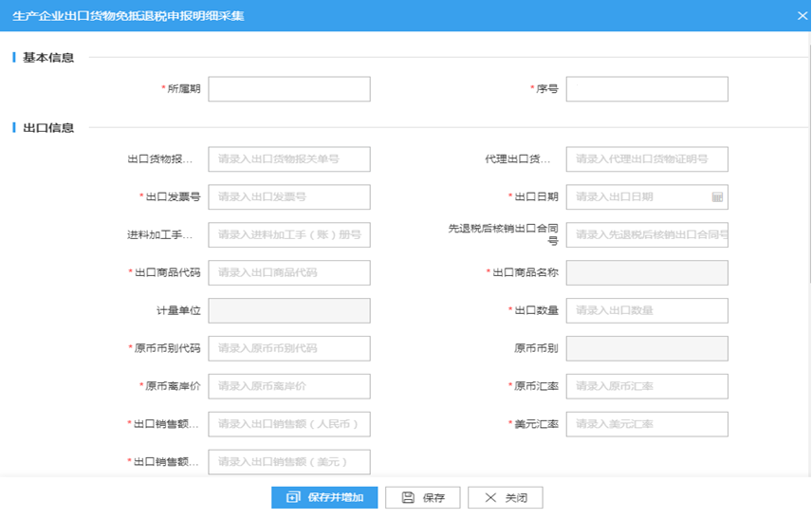Focus the 先退税后核销出口合同号 field
The height and width of the screenshot is (519, 812).
point(647,235)
